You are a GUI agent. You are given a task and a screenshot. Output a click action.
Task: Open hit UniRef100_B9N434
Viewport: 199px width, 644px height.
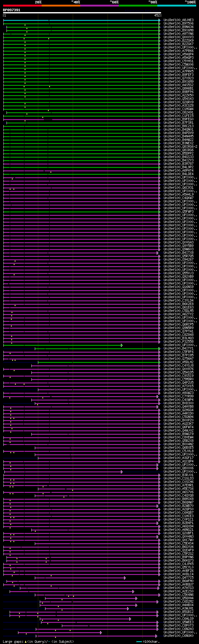pyautogui.click(x=178, y=27)
